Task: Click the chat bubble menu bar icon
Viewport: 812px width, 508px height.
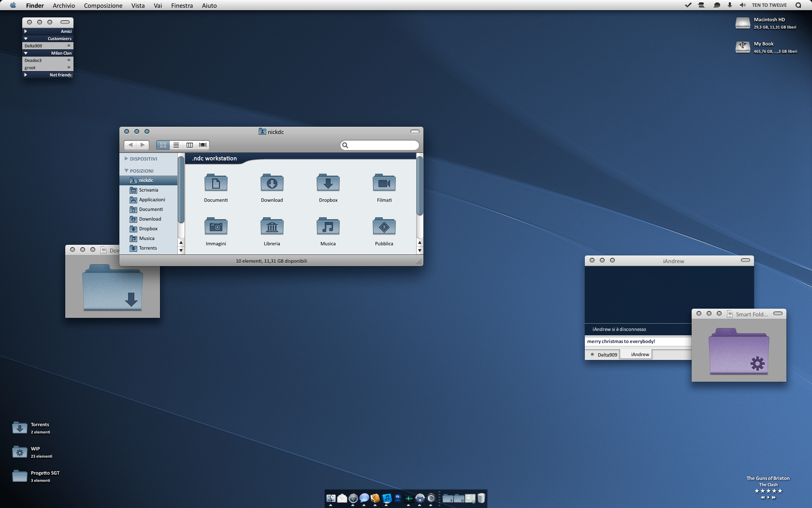Action: pos(717,5)
